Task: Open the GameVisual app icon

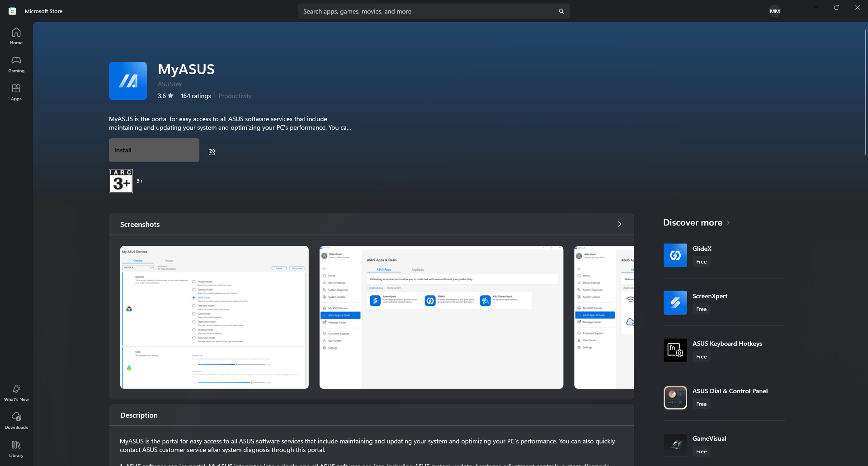Action: pyautogui.click(x=675, y=445)
